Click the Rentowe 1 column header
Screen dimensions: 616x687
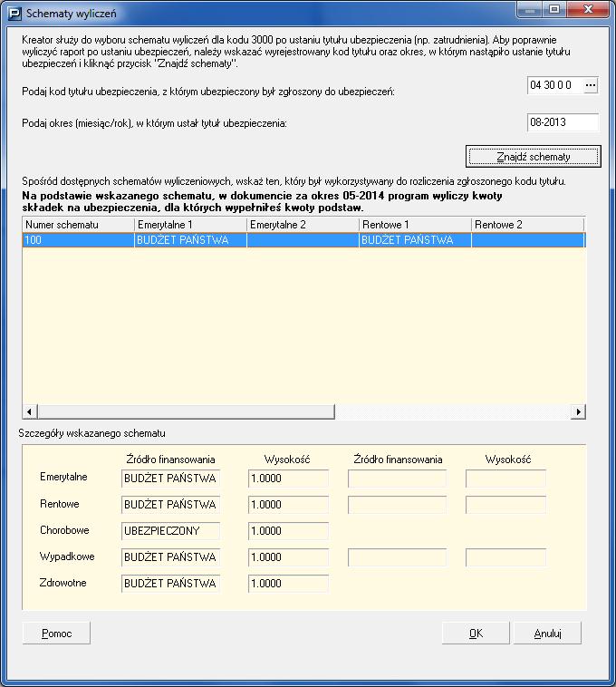tap(414, 224)
